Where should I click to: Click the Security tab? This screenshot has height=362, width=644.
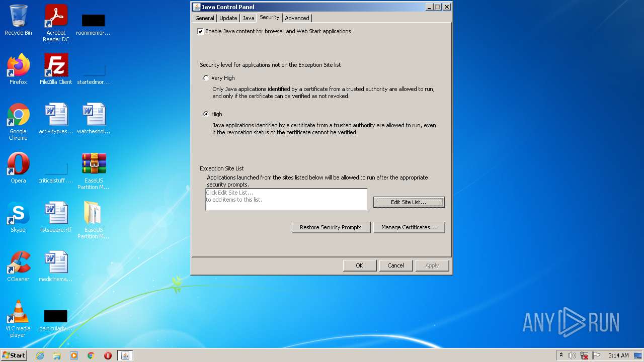[x=269, y=18]
